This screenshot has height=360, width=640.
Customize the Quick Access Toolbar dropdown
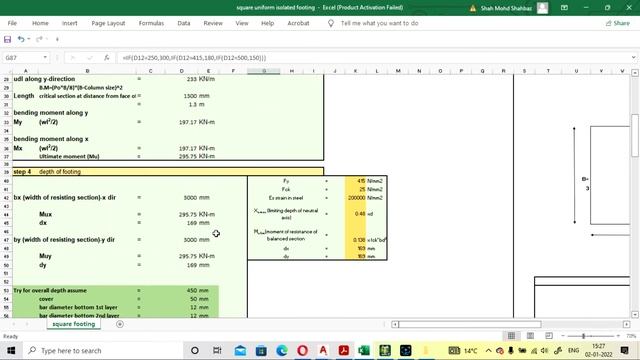pos(57,39)
